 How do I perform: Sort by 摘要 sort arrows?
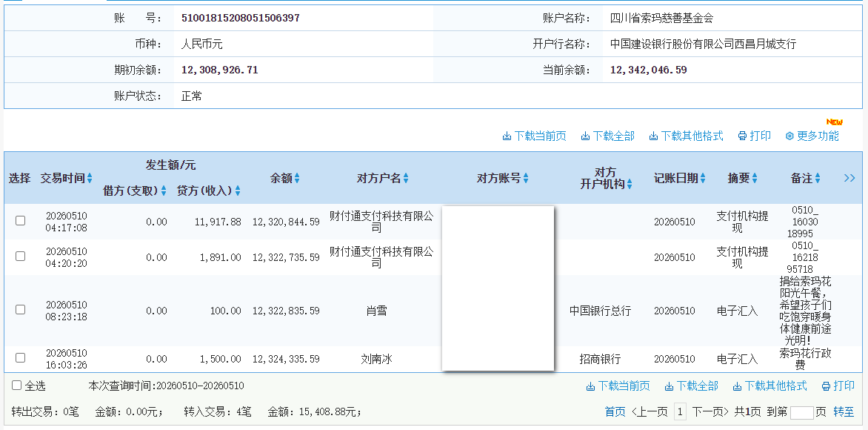[x=755, y=179]
